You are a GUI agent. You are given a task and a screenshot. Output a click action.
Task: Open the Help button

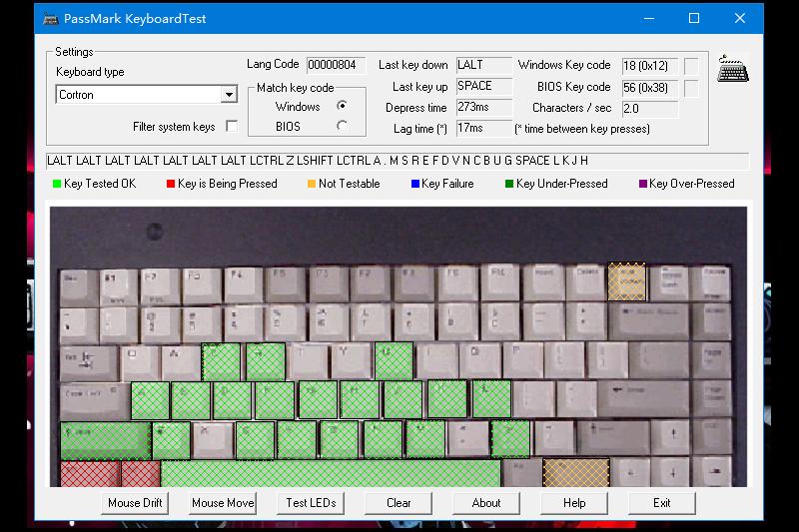point(574,503)
